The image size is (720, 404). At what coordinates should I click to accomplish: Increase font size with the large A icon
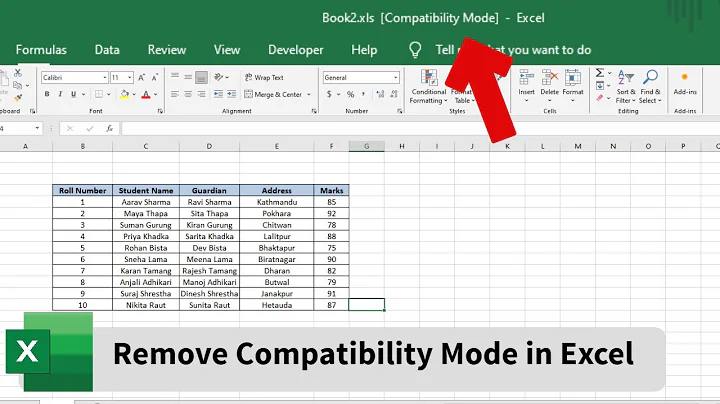coord(141,78)
